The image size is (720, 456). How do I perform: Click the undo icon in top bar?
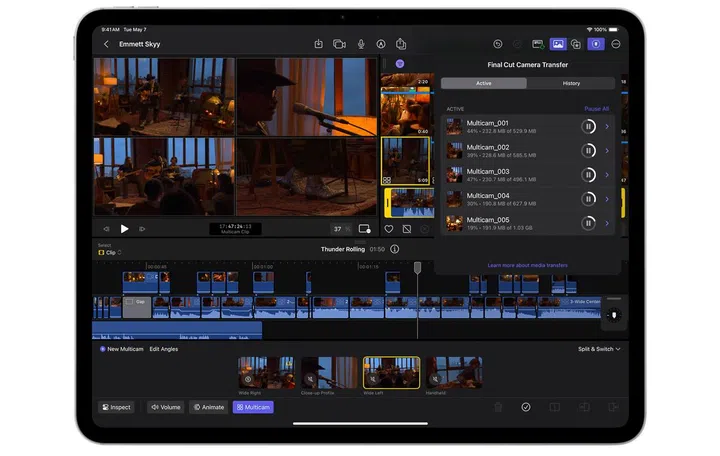[498, 44]
